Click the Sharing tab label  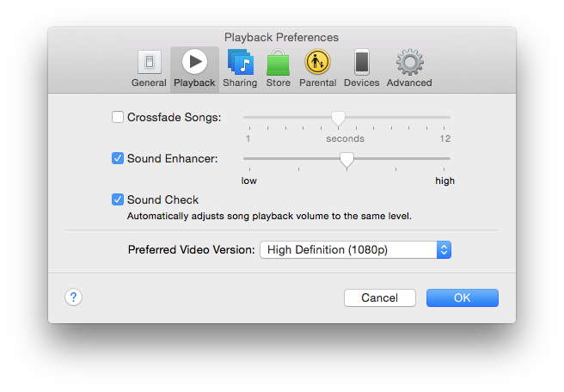point(239,83)
